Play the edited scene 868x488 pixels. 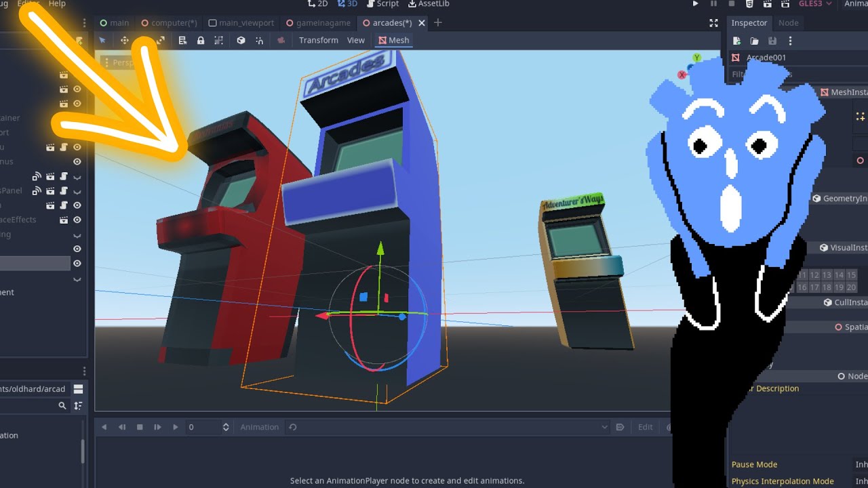766,4
